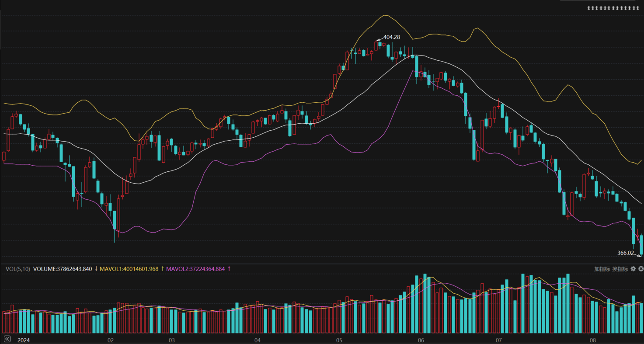Click the 加指标 add indicator button

click(x=602, y=269)
